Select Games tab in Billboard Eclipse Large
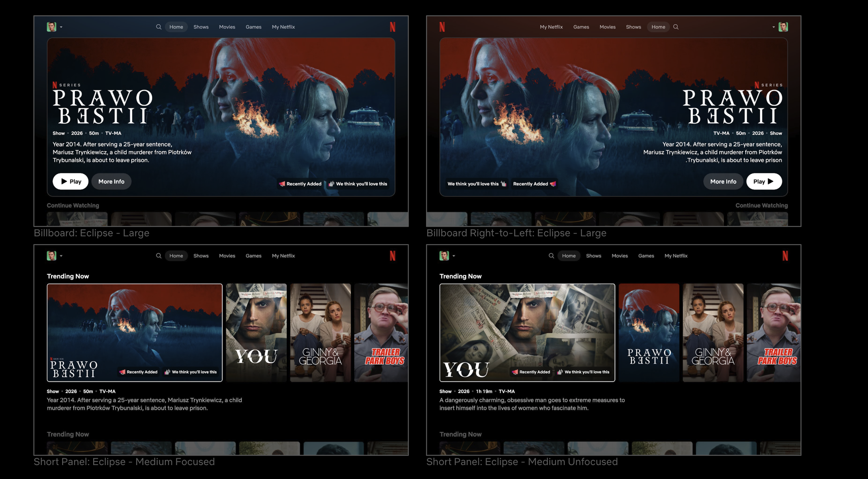The height and width of the screenshot is (479, 868). point(254,27)
